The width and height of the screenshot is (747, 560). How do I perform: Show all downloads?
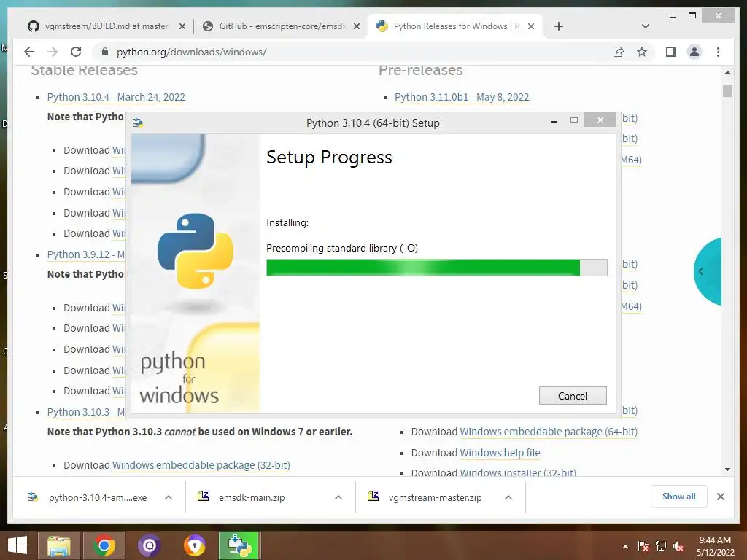pos(679,497)
